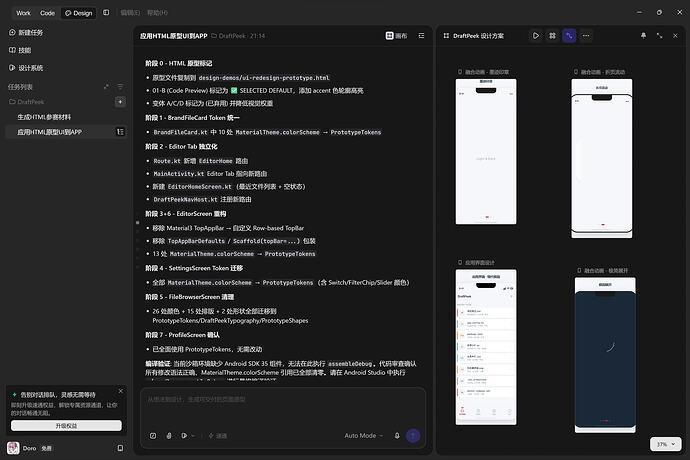The image size is (690, 460).
Task: Expand the design panel to fullscreen
Action: point(659,36)
